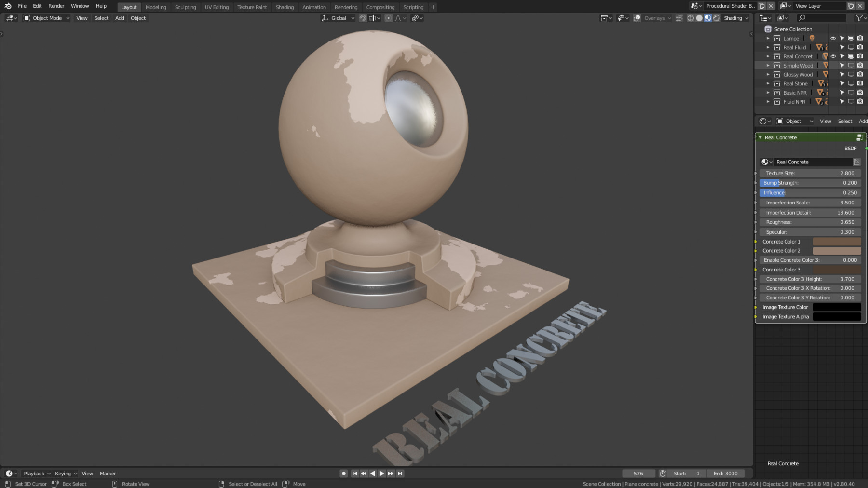The image size is (868, 488).
Task: Select Material Preview shading mode
Action: pos(707,18)
